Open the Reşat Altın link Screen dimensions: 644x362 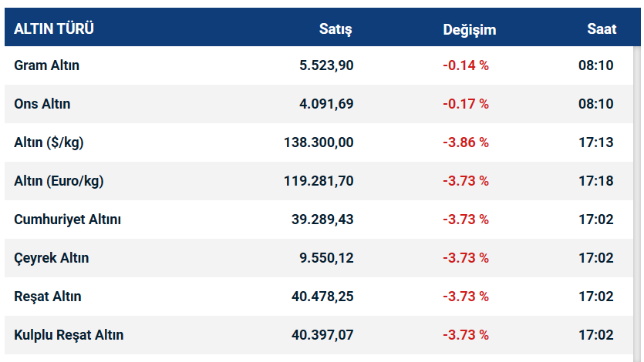(47, 297)
